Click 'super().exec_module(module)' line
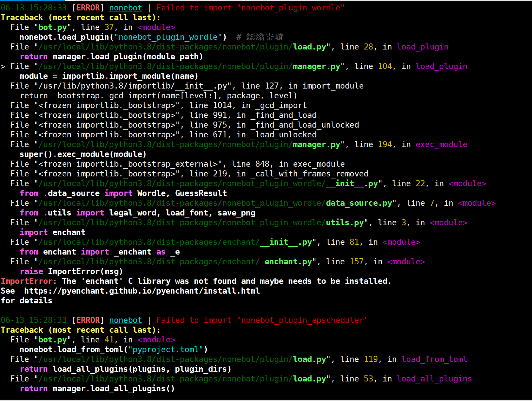This screenshot has width=532, height=401. point(83,154)
